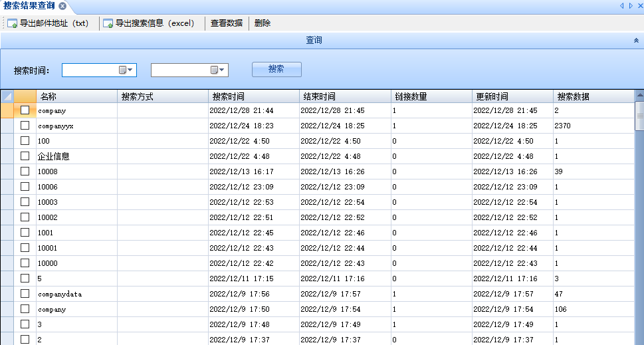Click 删除 in the toolbar

click(x=263, y=23)
